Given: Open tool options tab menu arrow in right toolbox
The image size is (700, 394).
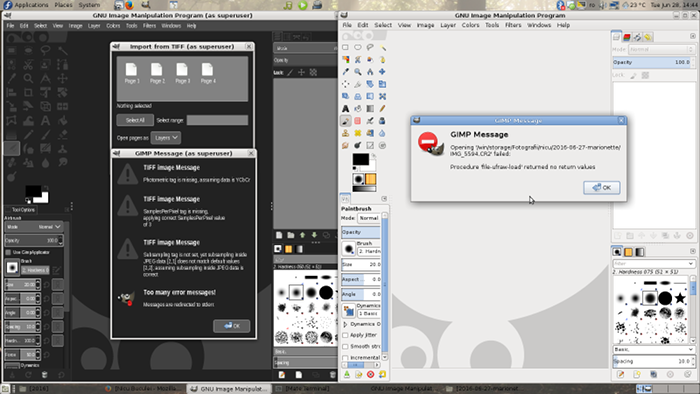Looking at the screenshot, I should point(384,199).
